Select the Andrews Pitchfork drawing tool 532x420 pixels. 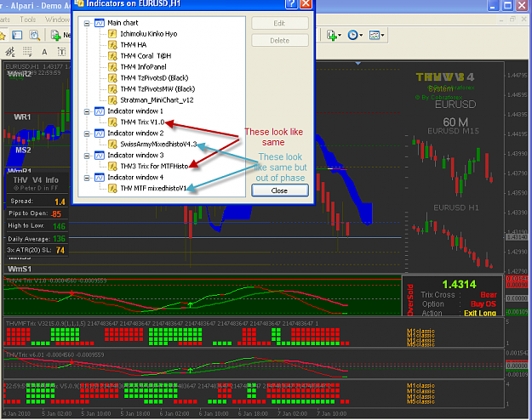pos(10,52)
